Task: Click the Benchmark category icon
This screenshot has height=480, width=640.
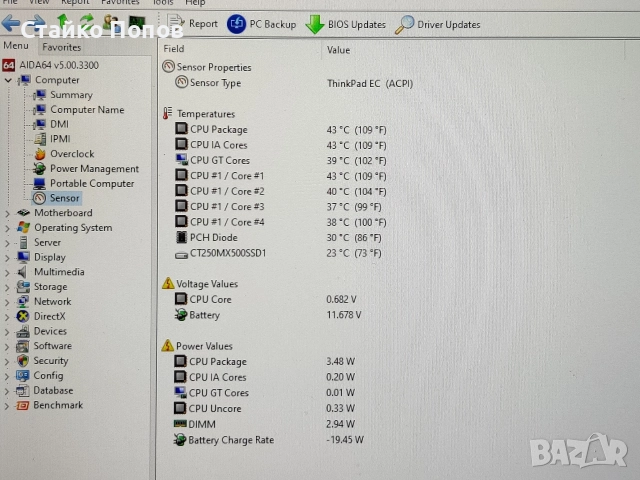Action: [x=23, y=405]
